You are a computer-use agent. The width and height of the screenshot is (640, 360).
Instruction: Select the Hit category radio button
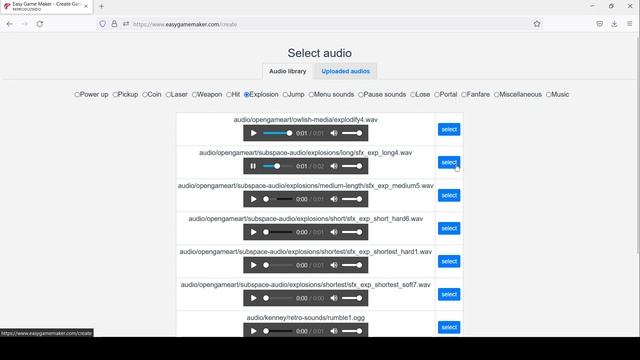(229, 95)
